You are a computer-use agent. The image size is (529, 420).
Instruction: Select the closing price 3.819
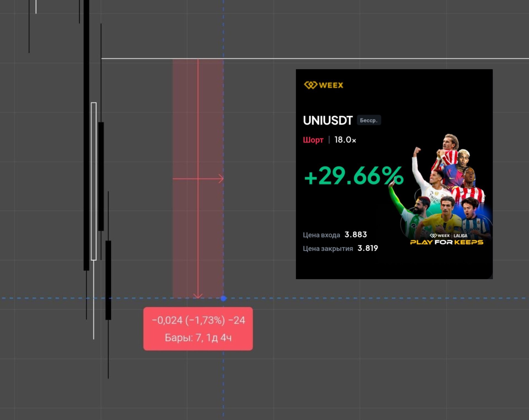[368, 248]
